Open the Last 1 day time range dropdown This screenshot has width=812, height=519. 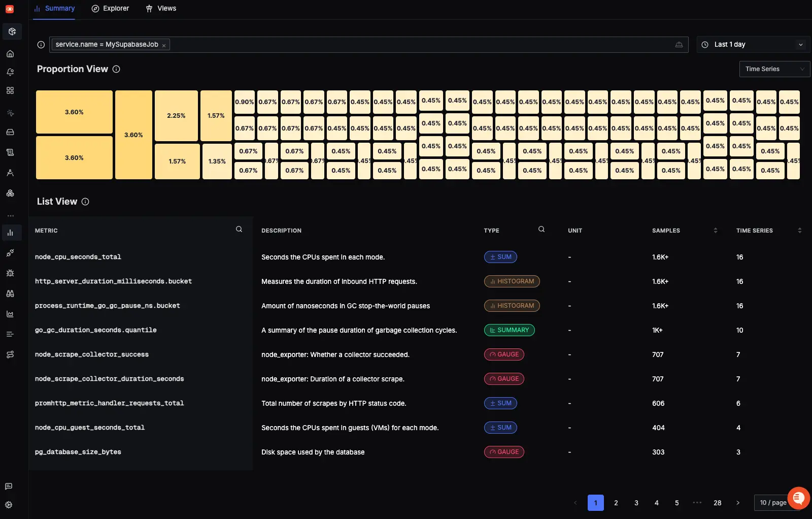752,45
